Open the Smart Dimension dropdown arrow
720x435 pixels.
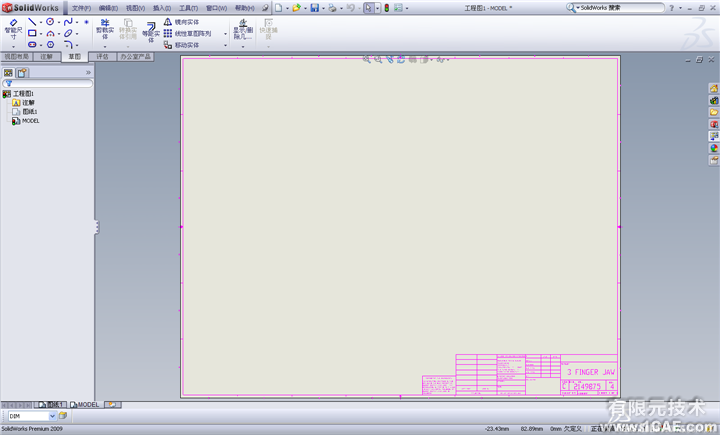[13, 46]
